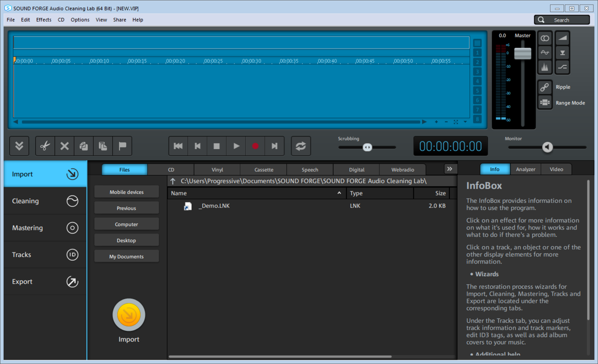Click the timeline scroll left arrow
The image size is (598, 364).
(16, 122)
